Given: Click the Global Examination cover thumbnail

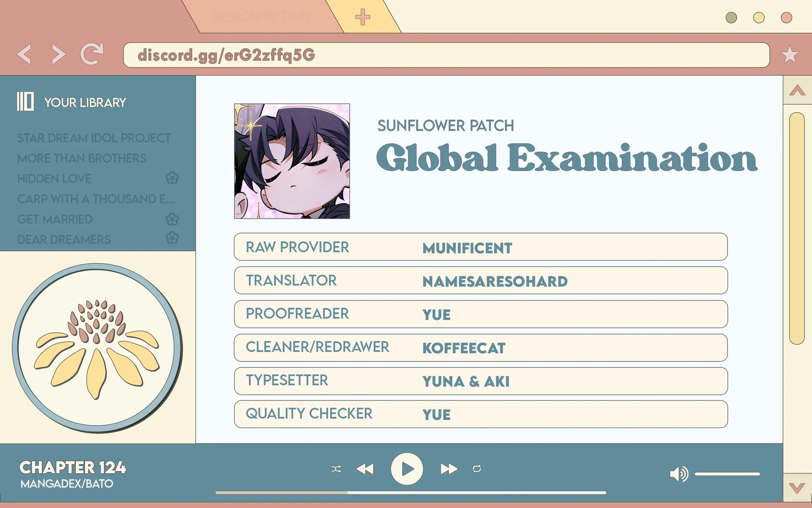Looking at the screenshot, I should (x=292, y=161).
